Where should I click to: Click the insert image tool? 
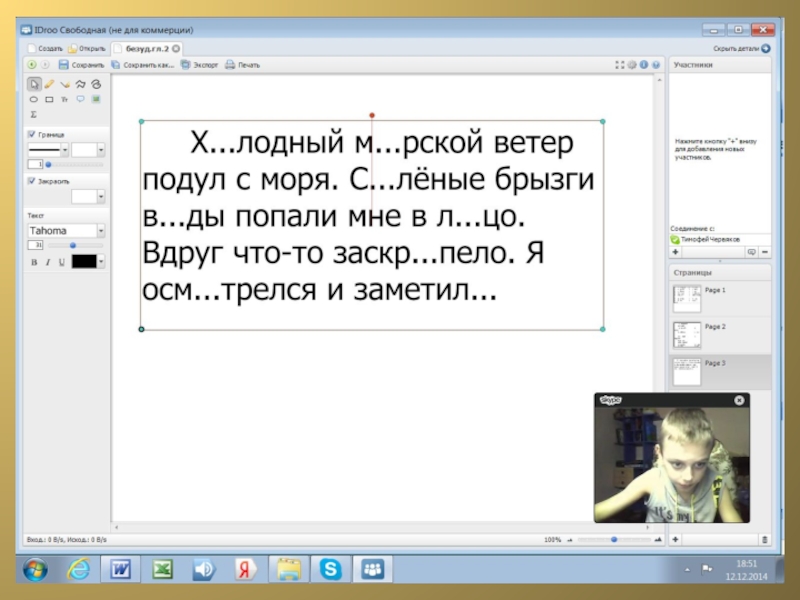(x=96, y=99)
